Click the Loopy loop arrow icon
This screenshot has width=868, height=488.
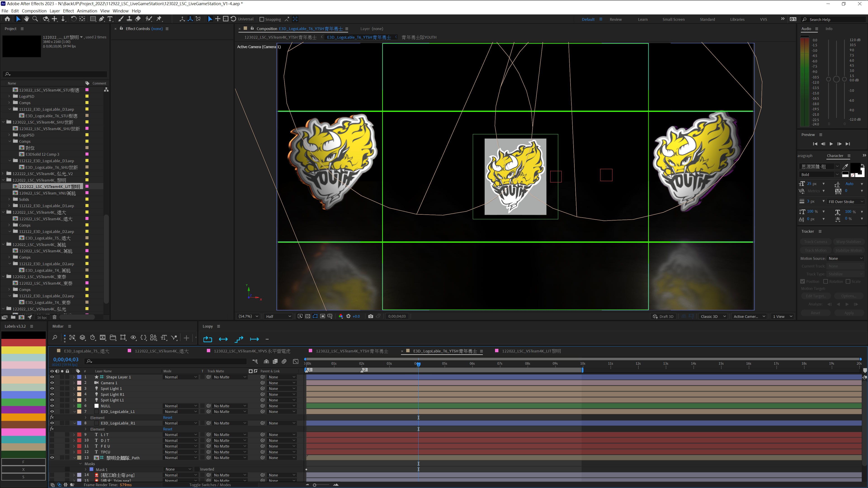[x=208, y=339]
